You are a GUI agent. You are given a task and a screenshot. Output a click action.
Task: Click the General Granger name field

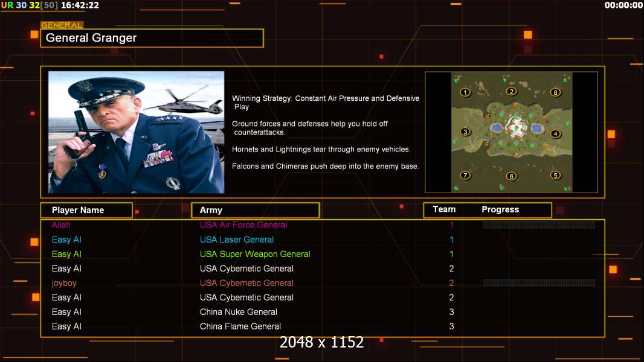point(152,38)
